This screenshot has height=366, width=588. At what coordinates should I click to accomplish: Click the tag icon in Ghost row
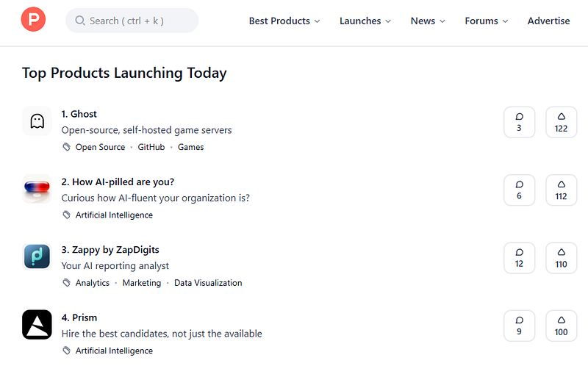click(66, 147)
